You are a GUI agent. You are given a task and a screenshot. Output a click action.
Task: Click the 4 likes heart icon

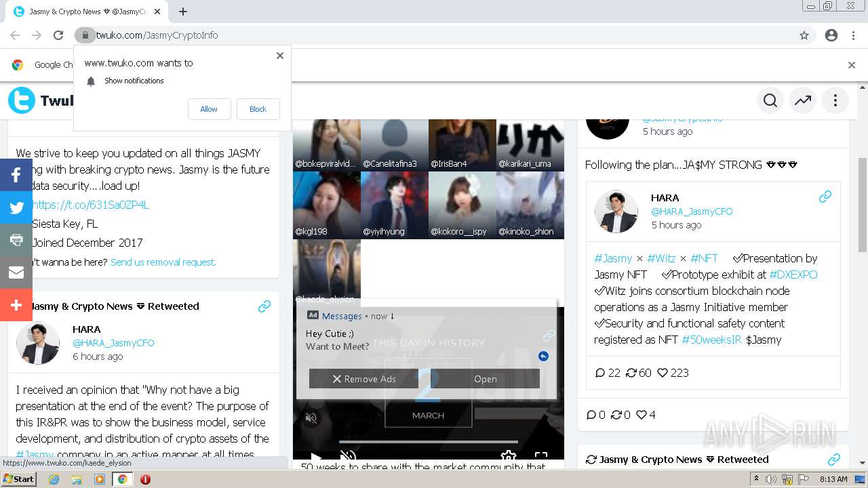(641, 415)
